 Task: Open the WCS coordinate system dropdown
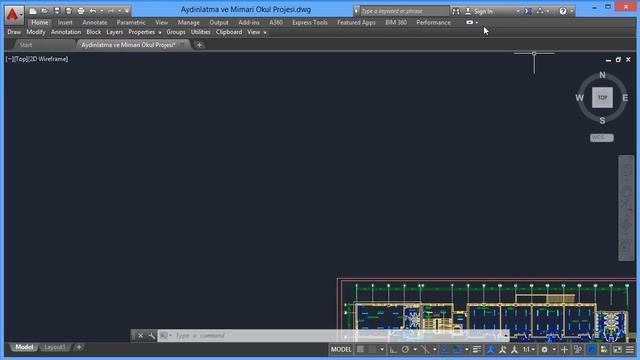pyautogui.click(x=602, y=138)
